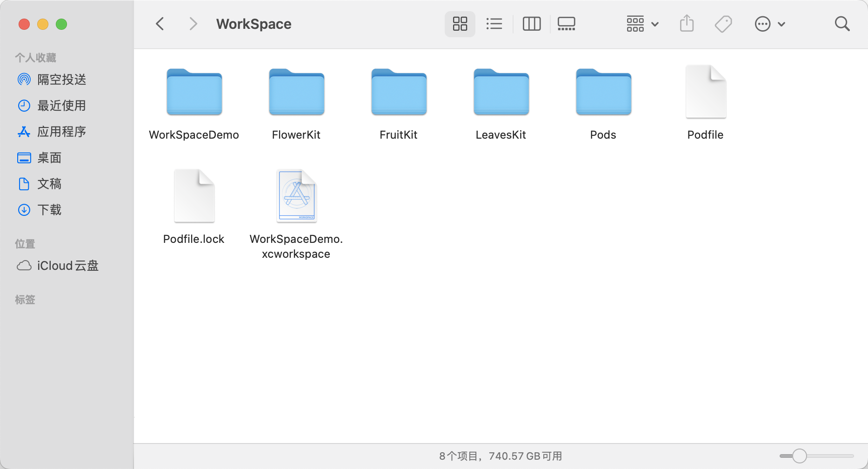This screenshot has width=868, height=469.
Task: Select the WorkSpaceDemo folder icon
Action: coord(194,92)
